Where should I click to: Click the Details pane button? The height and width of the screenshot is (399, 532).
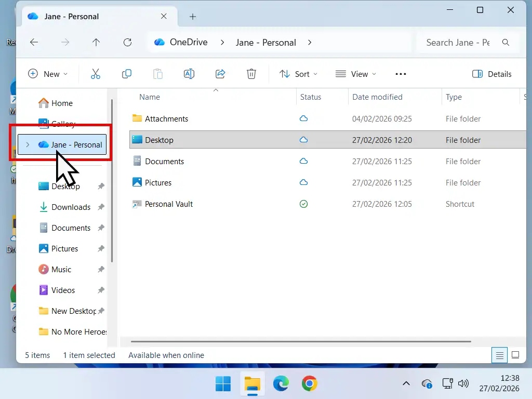tap(491, 74)
